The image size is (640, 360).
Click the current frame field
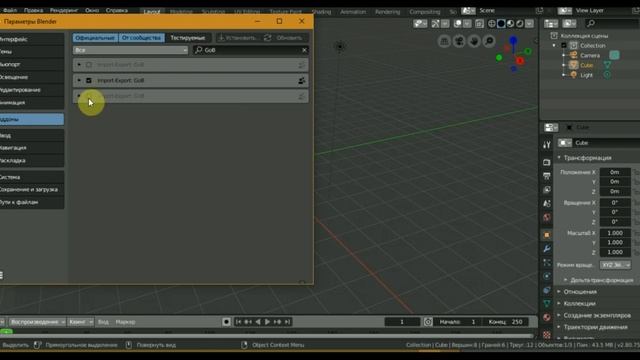[x=402, y=322]
